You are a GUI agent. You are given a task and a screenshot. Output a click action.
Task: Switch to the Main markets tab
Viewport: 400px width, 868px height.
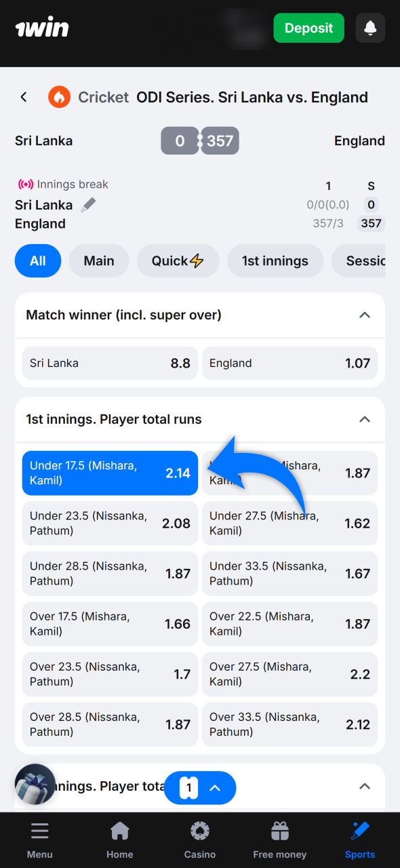(x=98, y=260)
